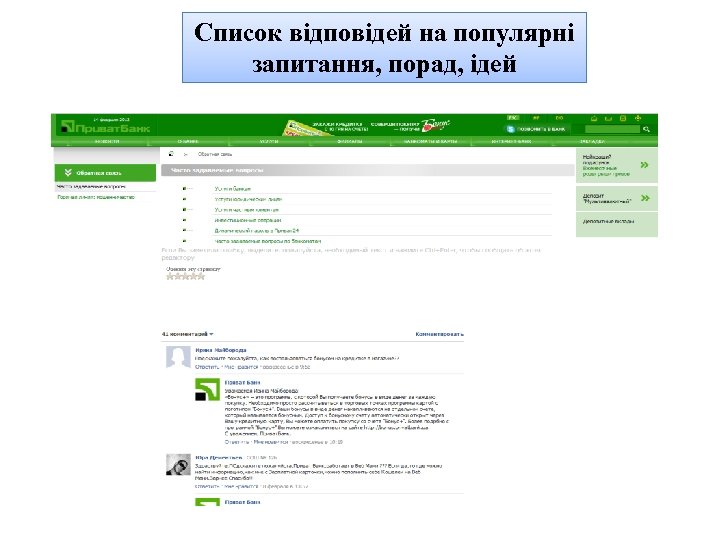Click Ответить under Юра's comment
This screenshot has width=720, height=540.
(206, 486)
